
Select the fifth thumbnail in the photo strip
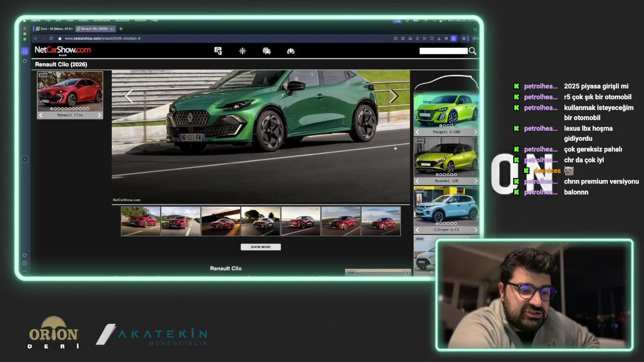coord(301,221)
